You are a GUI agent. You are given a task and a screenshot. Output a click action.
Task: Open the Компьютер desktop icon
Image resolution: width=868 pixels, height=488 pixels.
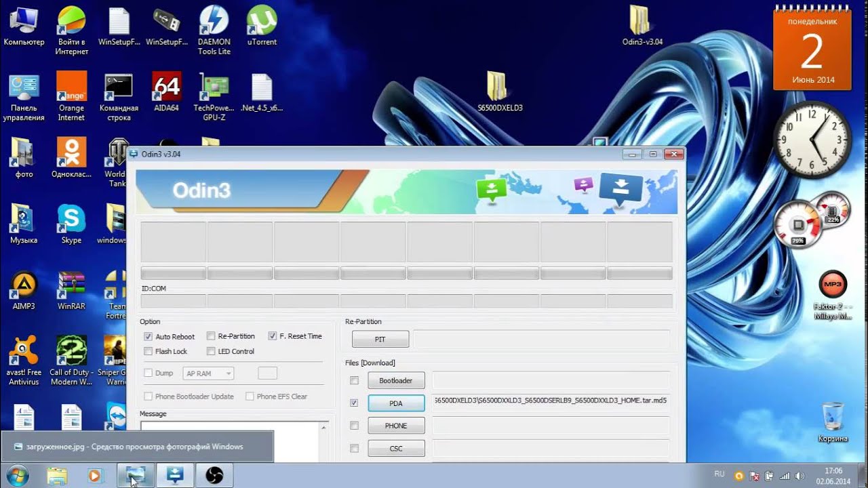click(x=24, y=26)
